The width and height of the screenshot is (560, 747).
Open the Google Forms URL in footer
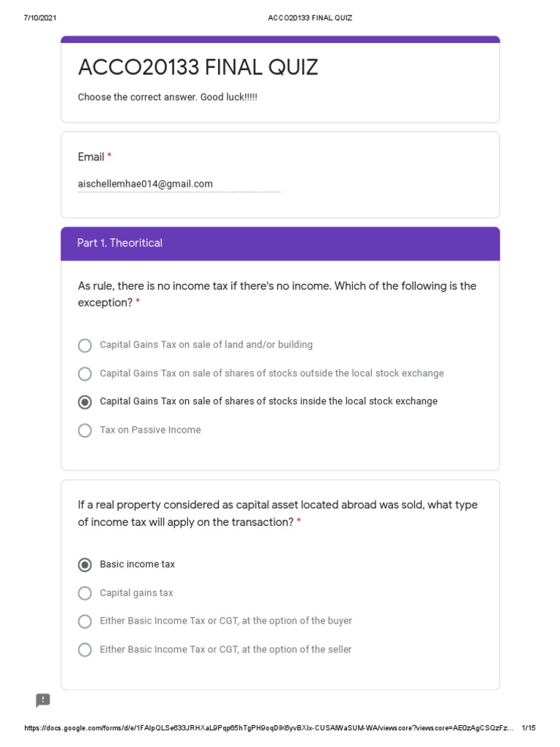[270, 728]
